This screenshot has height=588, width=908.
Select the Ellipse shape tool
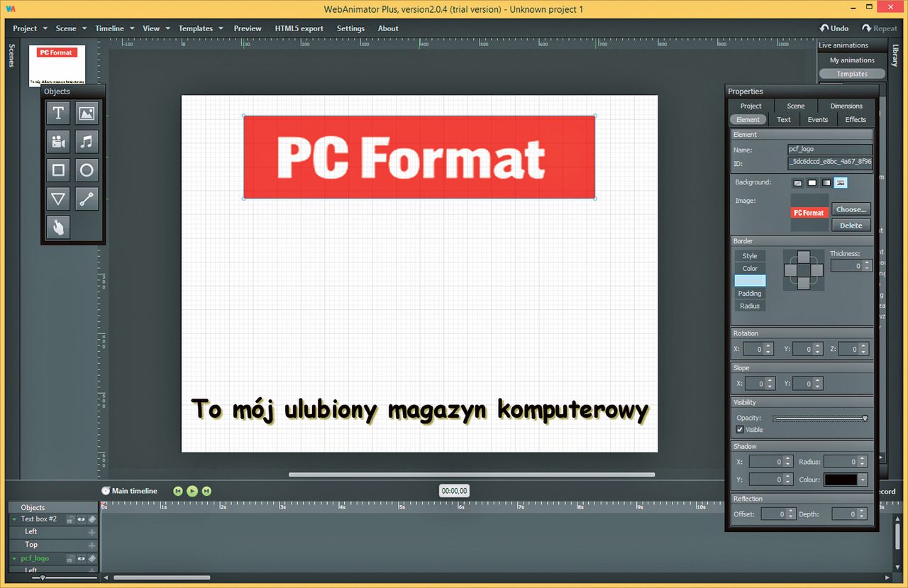[87, 170]
